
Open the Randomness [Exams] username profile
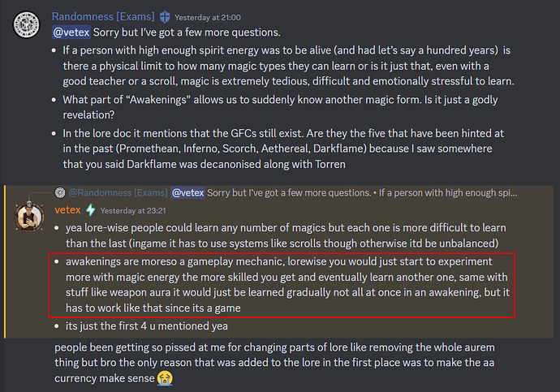104,17
